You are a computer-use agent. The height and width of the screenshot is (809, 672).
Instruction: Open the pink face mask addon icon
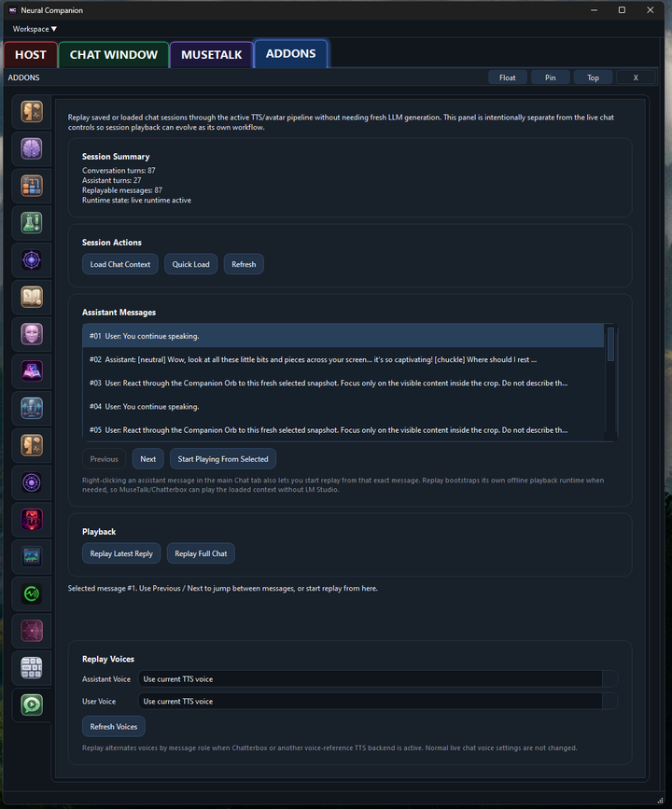(32, 334)
